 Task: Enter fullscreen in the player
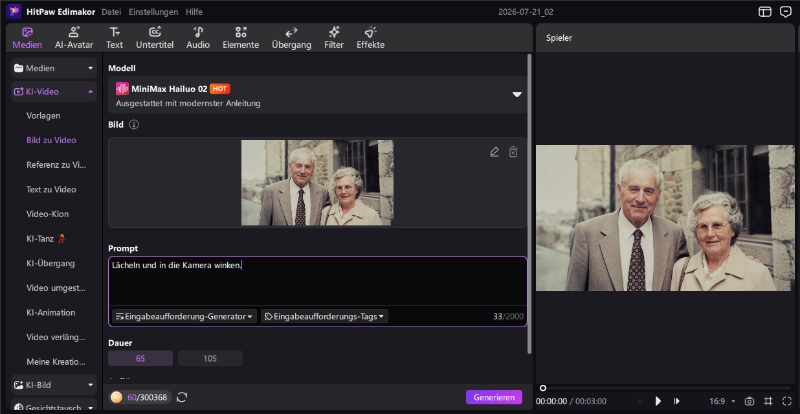786,401
